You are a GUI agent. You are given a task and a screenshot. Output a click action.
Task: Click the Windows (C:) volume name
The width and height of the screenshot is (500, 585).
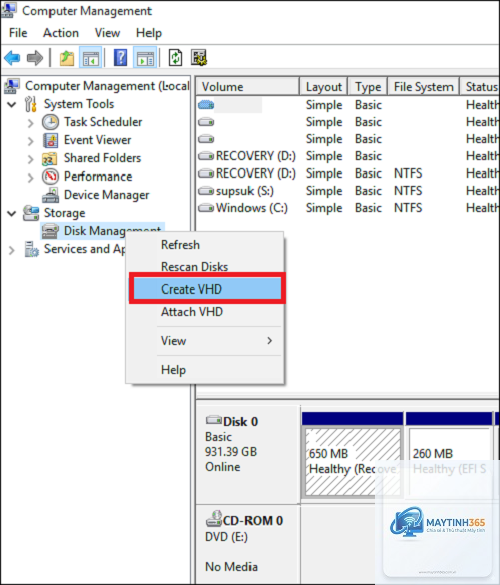point(252,208)
